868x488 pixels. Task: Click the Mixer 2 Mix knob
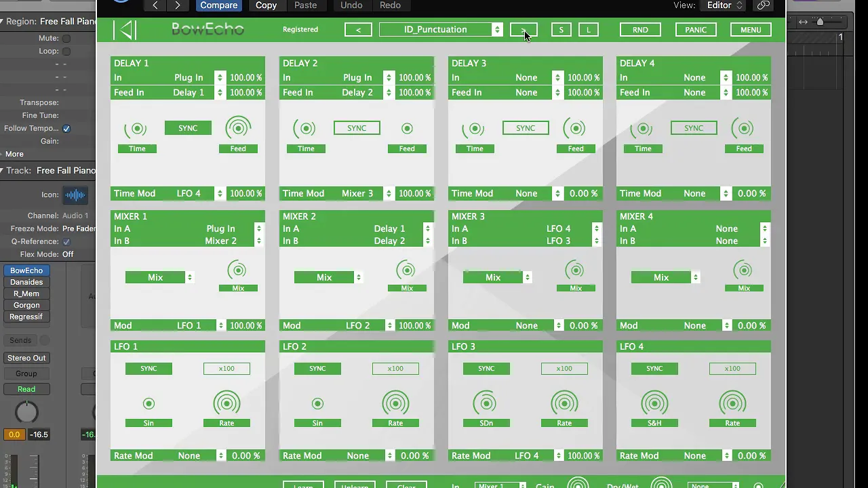click(x=407, y=270)
